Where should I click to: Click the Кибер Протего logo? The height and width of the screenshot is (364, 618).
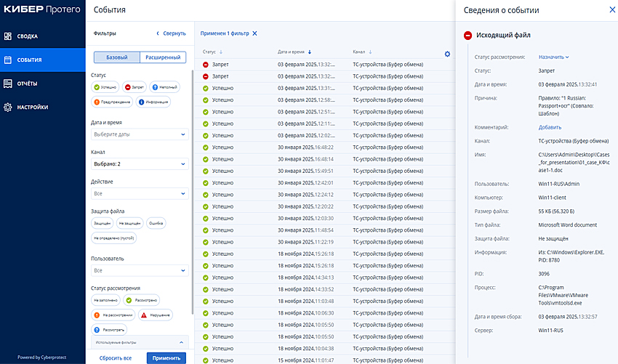tap(42, 9)
